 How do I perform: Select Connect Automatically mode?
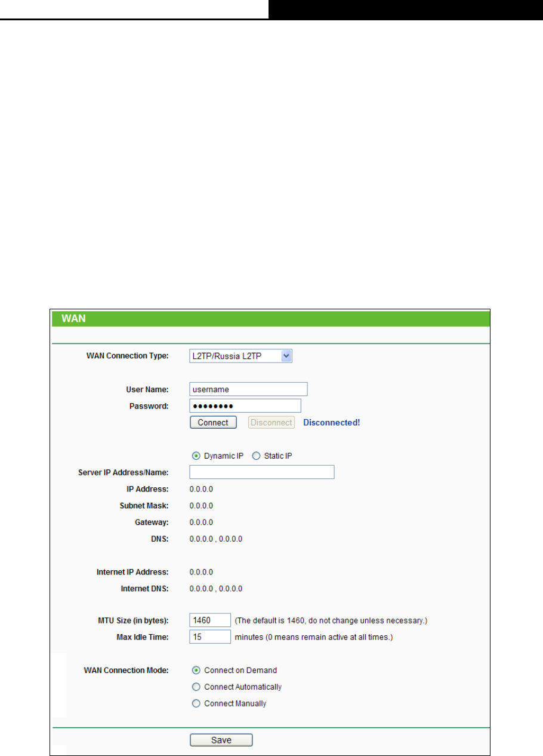pos(196,687)
